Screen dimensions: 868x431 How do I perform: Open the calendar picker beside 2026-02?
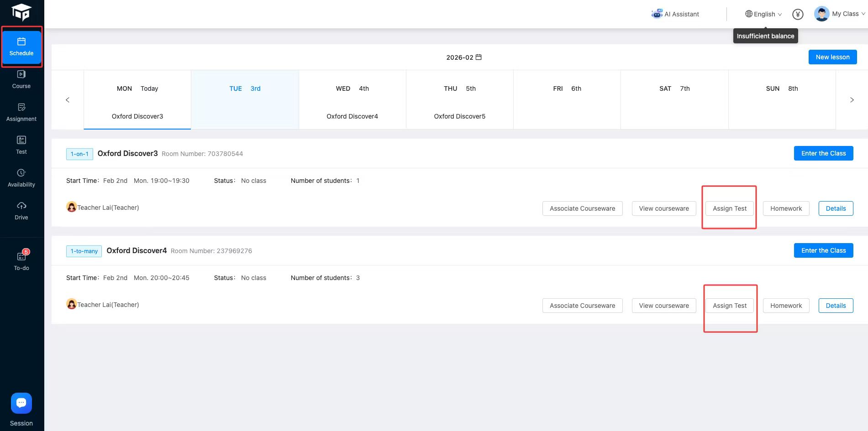479,57
